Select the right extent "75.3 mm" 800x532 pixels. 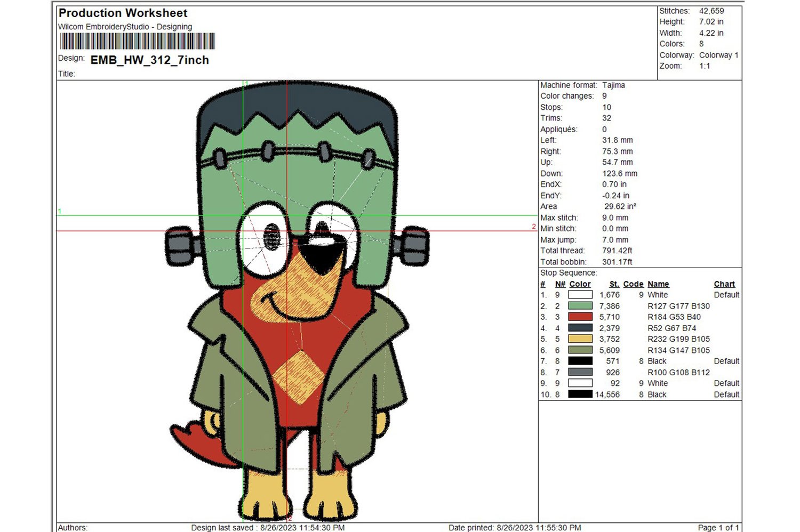pyautogui.click(x=618, y=151)
